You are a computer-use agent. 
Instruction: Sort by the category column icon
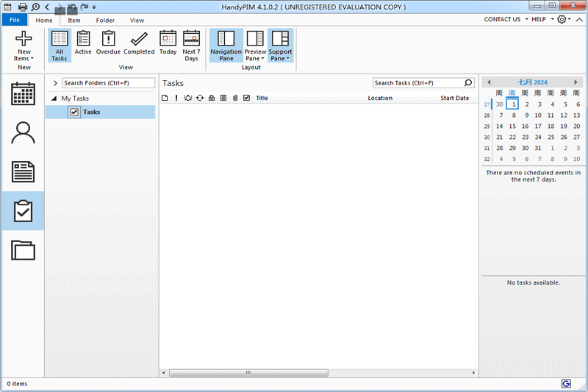click(223, 98)
